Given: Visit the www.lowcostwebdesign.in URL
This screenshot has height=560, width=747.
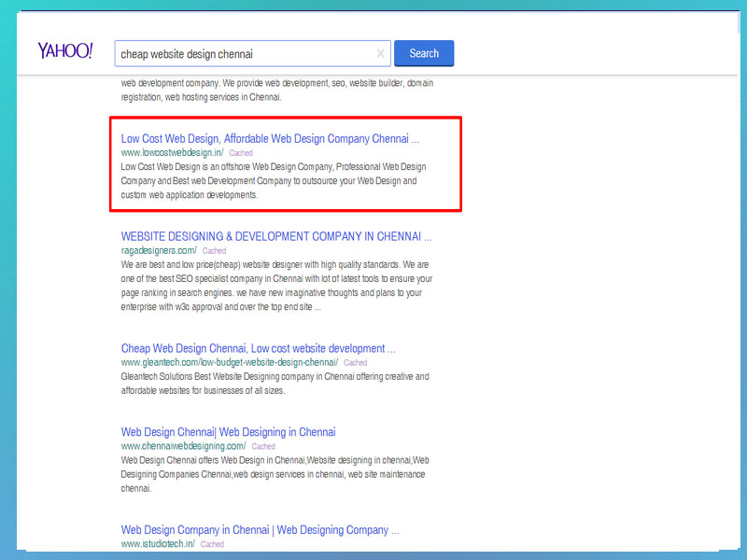Looking at the screenshot, I should pos(172,153).
